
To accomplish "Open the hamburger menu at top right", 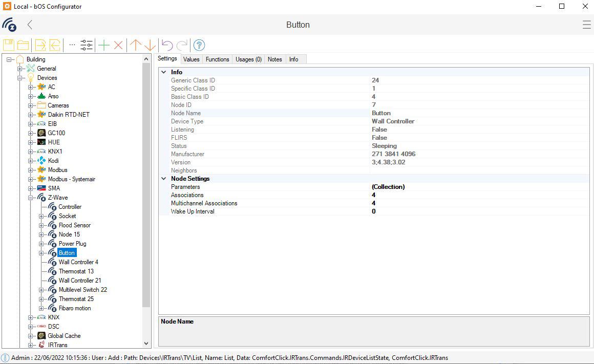I will point(586,25).
